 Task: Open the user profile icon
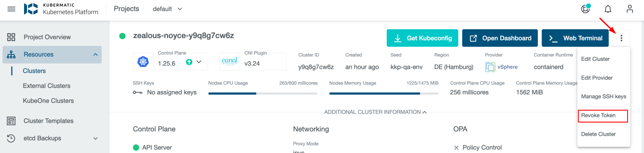(630, 9)
